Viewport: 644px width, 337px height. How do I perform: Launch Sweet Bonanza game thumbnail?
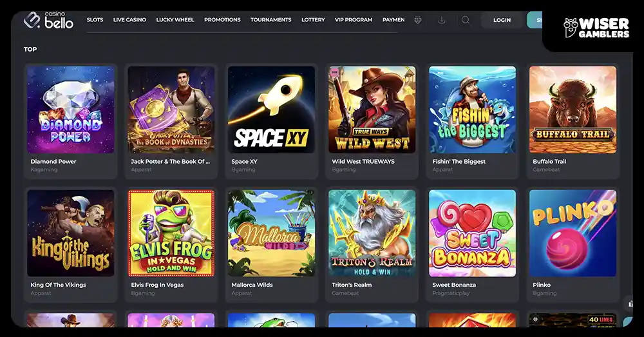point(472,233)
